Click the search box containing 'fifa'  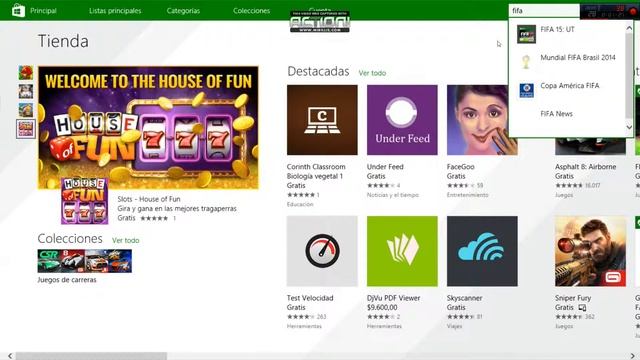(544, 11)
